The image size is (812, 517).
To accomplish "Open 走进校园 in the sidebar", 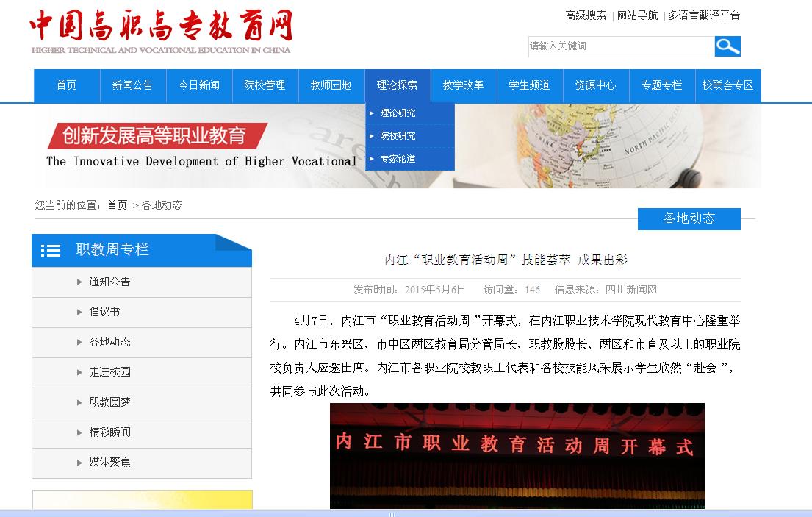I will point(142,372).
